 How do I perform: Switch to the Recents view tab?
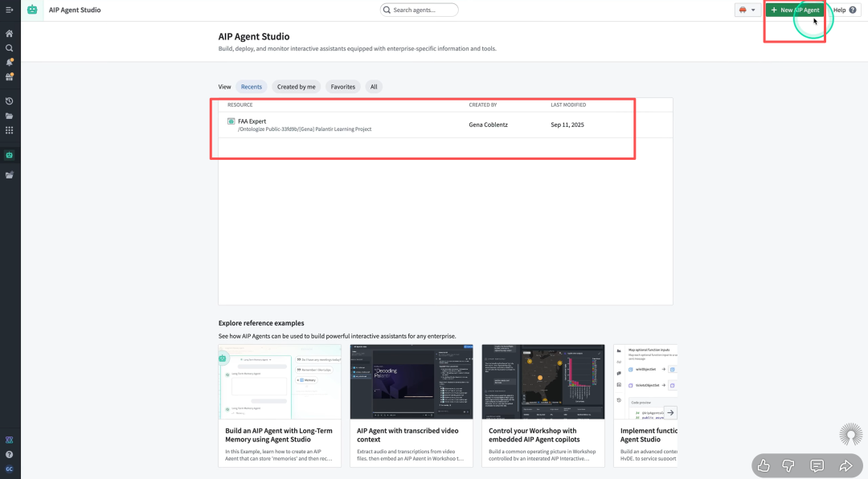point(252,87)
